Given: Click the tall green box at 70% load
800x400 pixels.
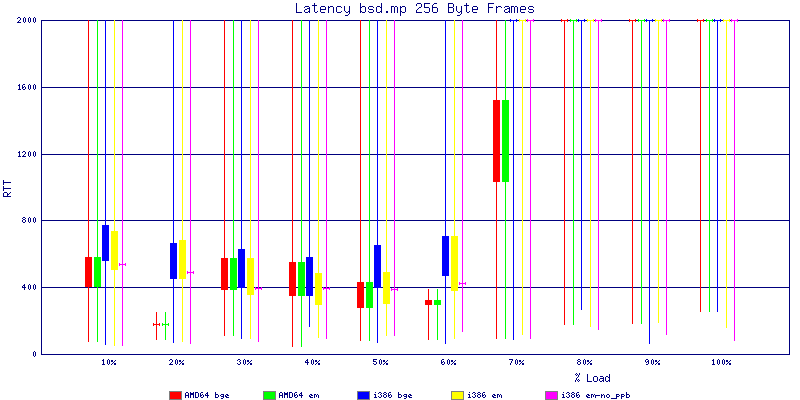Looking at the screenshot, I should pos(506,141).
